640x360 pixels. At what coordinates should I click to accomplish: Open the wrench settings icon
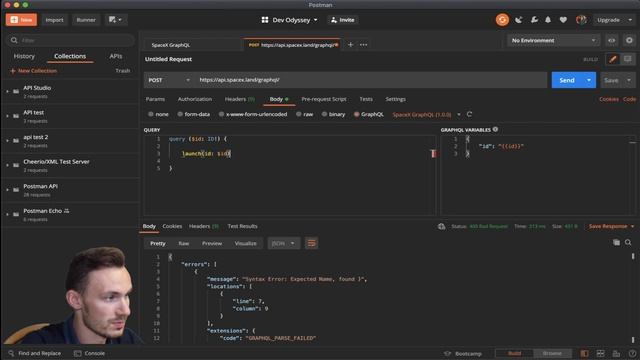point(534,20)
